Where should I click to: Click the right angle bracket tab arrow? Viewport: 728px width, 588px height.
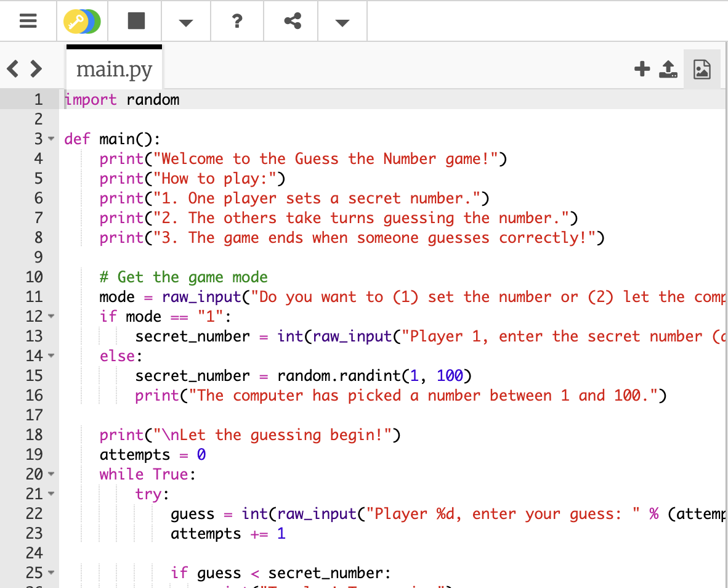pyautogui.click(x=36, y=68)
